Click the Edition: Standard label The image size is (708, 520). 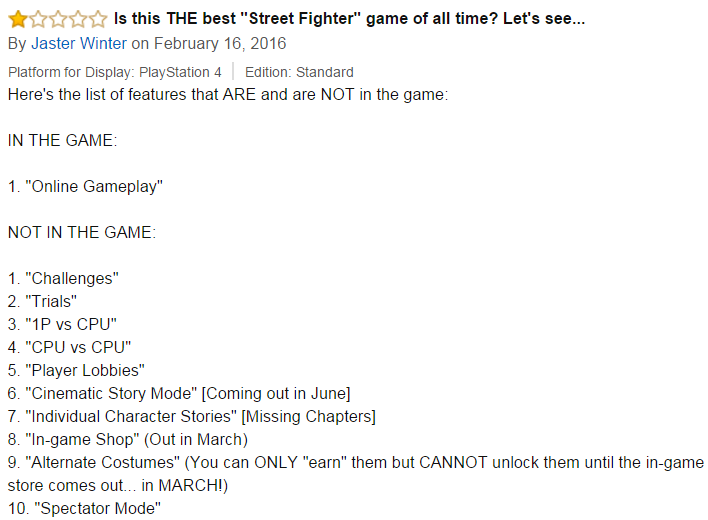(299, 72)
